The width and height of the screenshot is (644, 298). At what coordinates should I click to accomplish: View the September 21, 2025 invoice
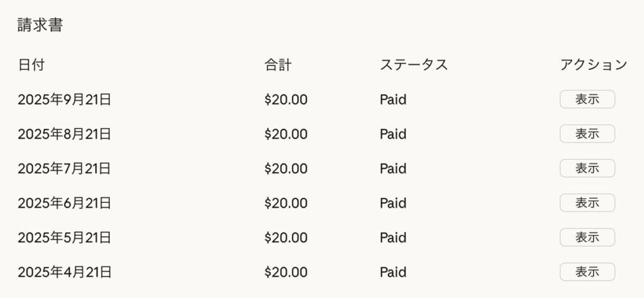click(587, 99)
